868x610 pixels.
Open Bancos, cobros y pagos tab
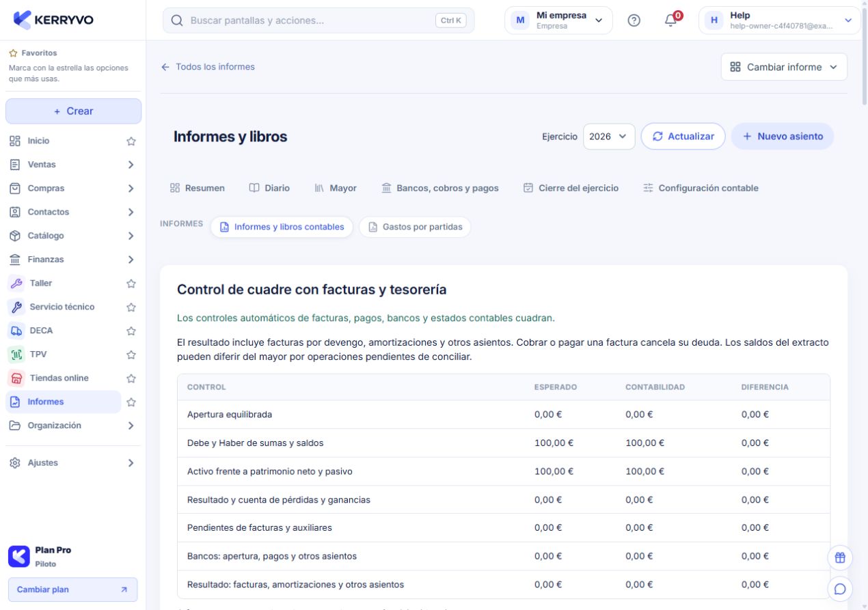click(x=440, y=188)
